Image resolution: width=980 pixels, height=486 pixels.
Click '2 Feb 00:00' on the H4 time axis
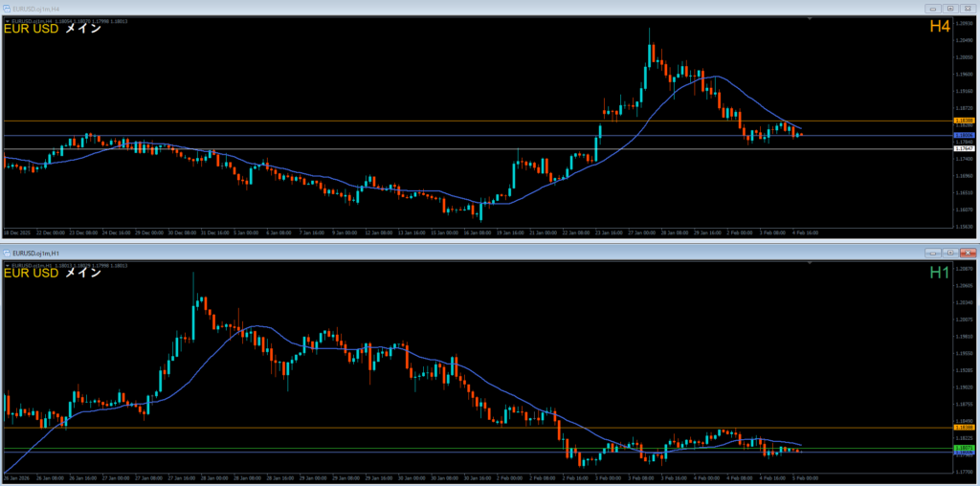point(740,232)
